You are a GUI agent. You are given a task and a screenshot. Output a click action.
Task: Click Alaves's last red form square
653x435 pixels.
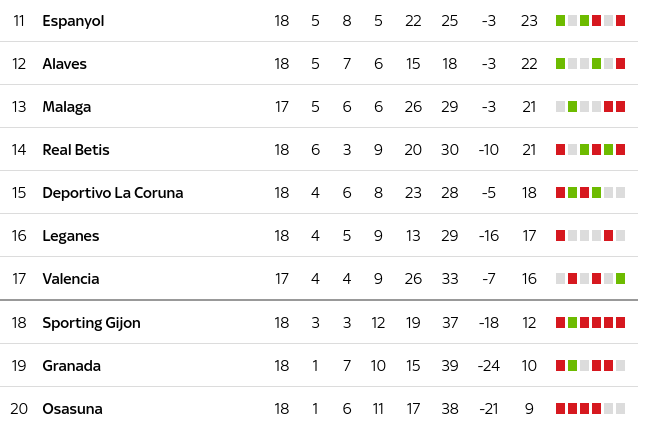[621, 64]
